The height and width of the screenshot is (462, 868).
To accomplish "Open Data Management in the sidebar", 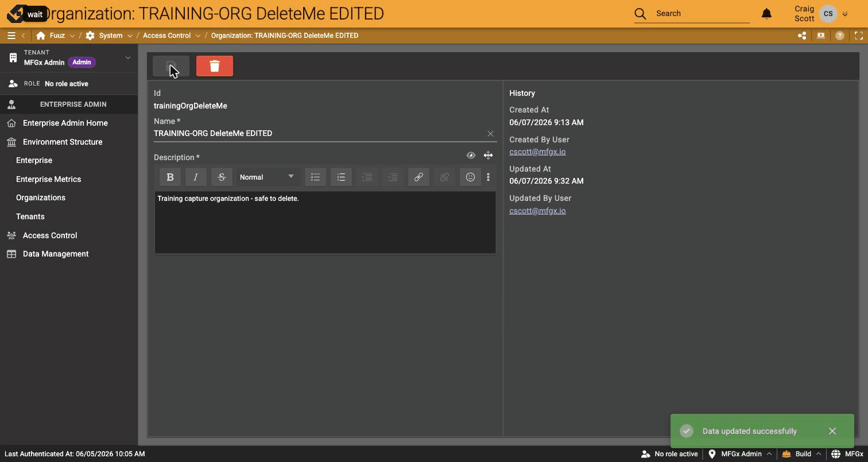I will tap(56, 254).
